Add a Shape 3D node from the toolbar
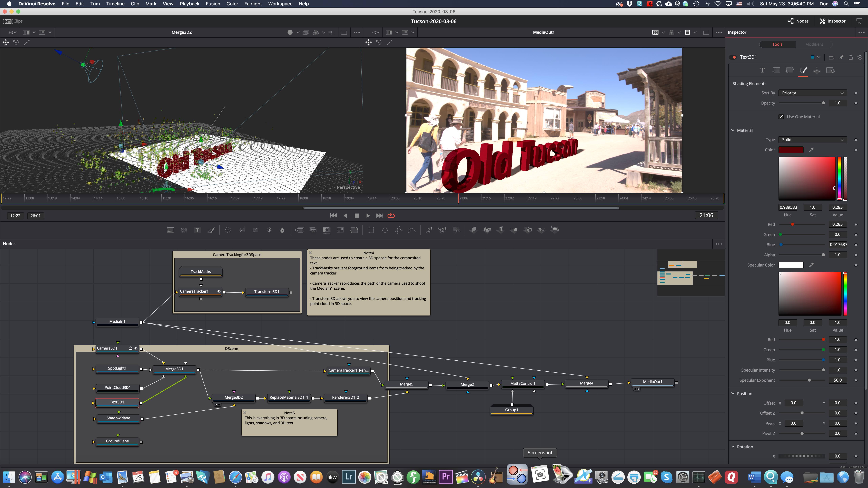This screenshot has width=868, height=488. point(487,230)
